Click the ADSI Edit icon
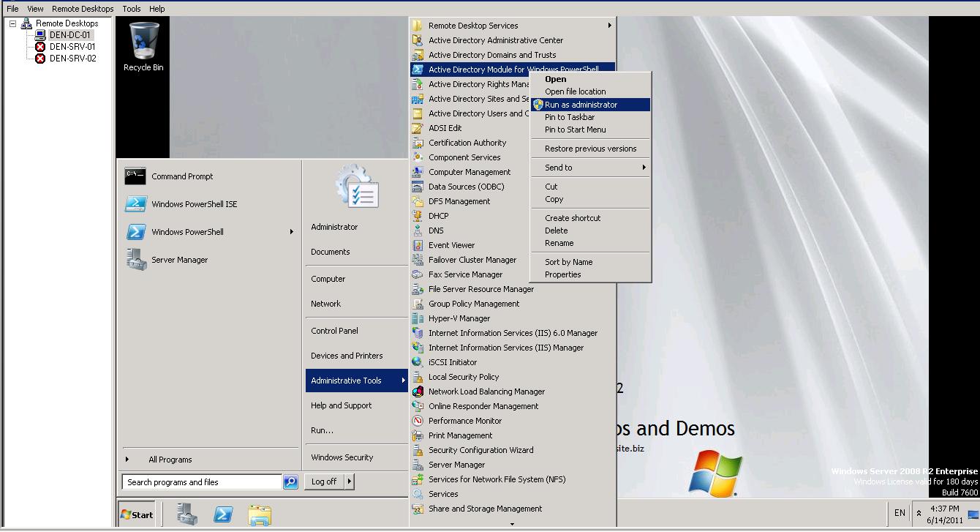 point(418,128)
